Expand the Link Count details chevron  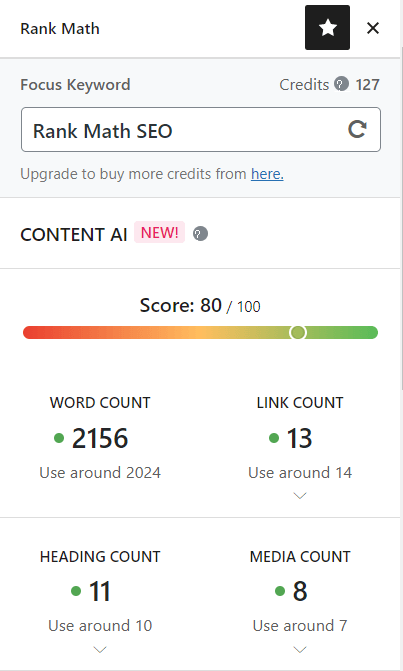pyautogui.click(x=300, y=496)
